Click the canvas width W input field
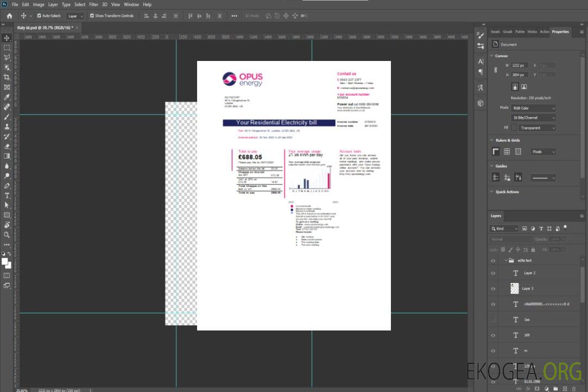This screenshot has height=392, width=588. tap(519, 65)
